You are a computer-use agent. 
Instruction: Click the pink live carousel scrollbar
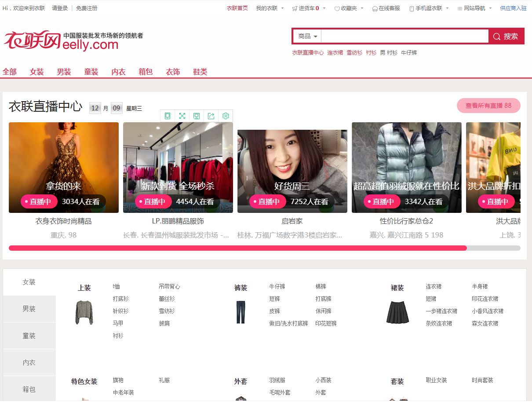tap(238, 248)
